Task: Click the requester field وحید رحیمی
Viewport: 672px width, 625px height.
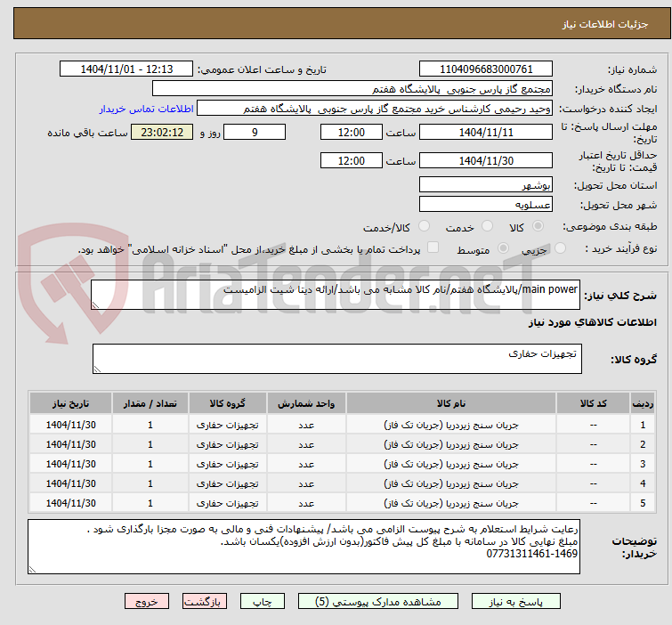Action: pos(375,109)
